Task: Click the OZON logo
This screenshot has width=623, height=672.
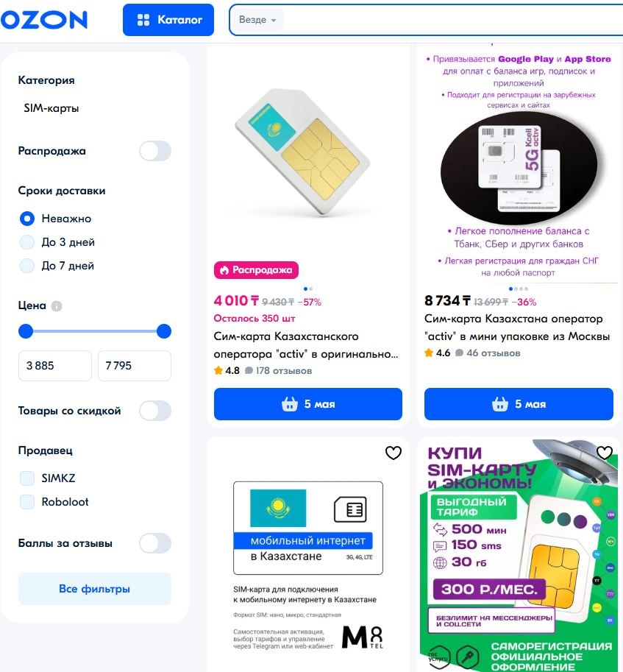Action: 43,20
